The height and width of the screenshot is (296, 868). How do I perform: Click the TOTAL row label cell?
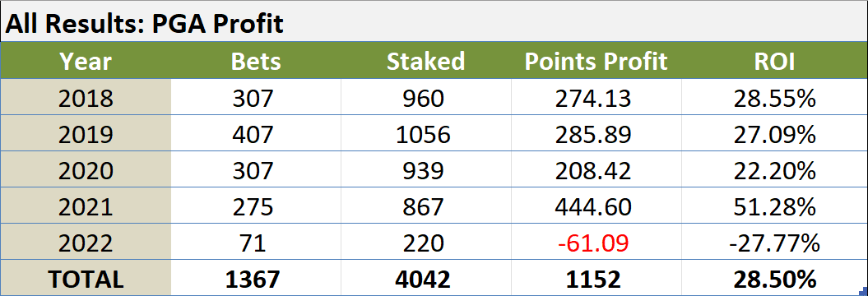point(86,278)
